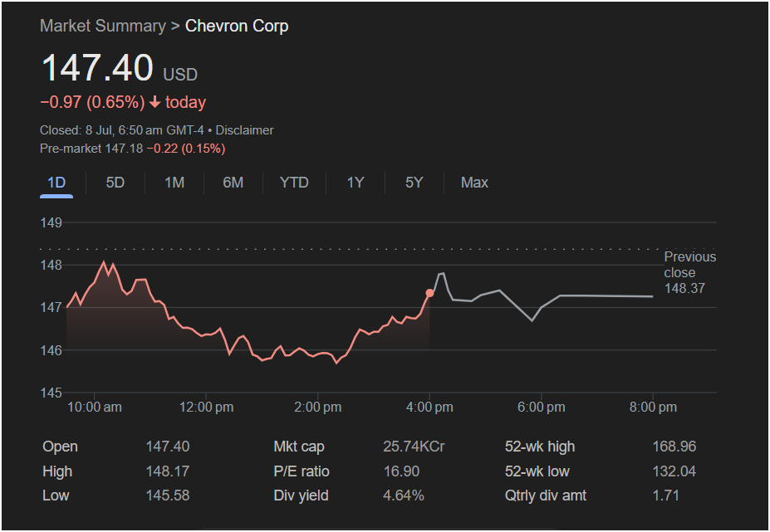
Task: Click the 149 y-axis label
Action: (51, 222)
